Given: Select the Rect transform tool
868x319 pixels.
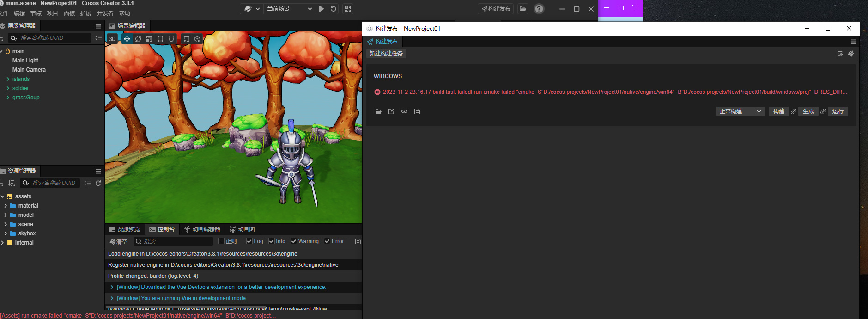Looking at the screenshot, I should [x=160, y=39].
